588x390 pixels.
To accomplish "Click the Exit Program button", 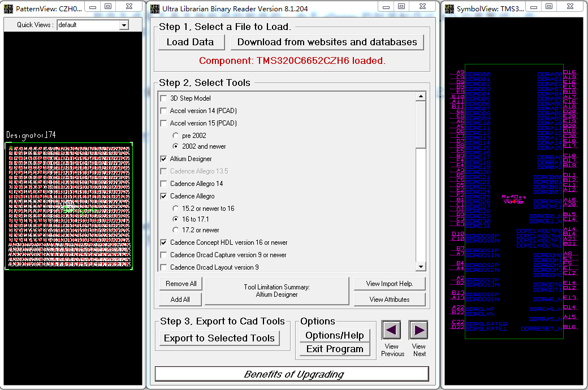I will (335, 349).
